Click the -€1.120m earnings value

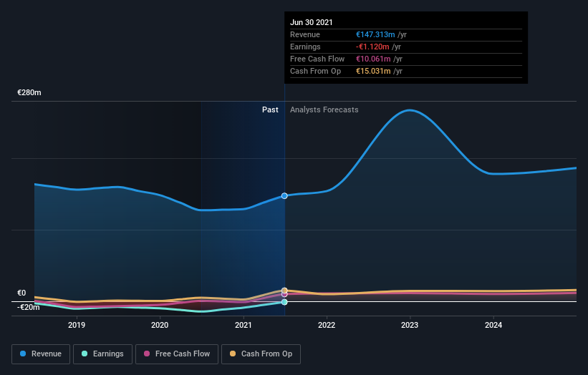372,47
